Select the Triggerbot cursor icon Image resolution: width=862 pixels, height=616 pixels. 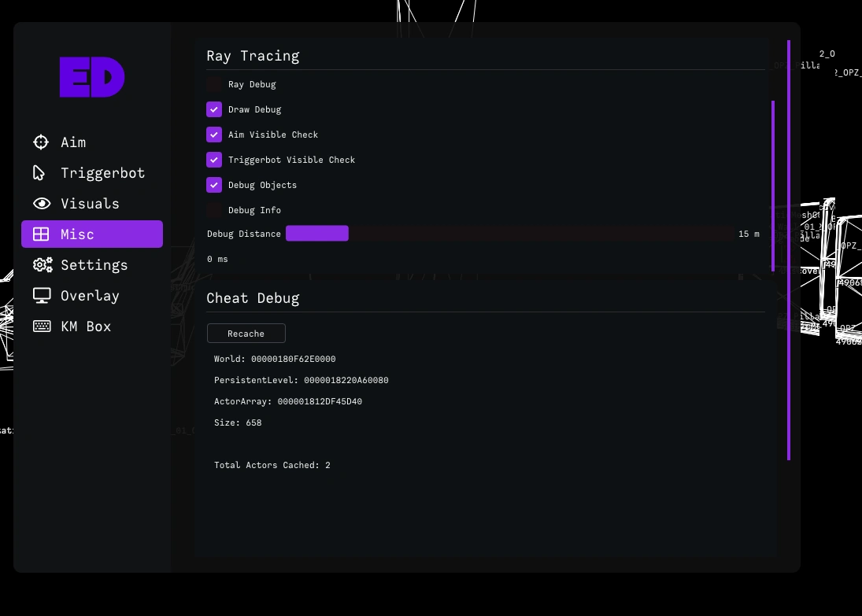tap(39, 173)
